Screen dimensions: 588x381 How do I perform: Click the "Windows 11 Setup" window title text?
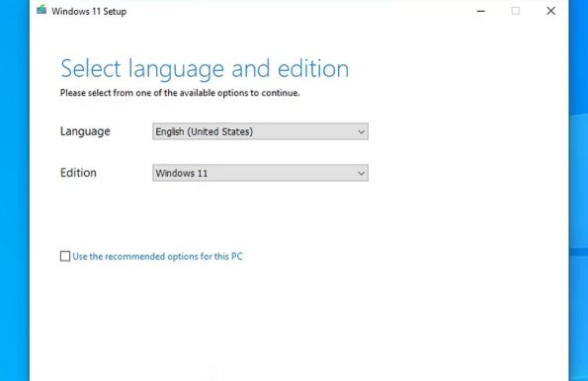tap(89, 11)
